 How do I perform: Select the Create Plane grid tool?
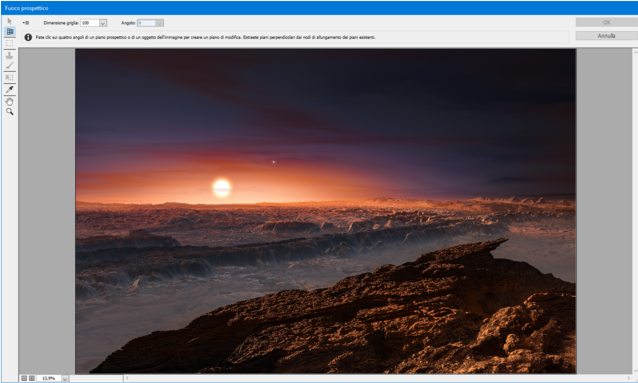coord(9,31)
